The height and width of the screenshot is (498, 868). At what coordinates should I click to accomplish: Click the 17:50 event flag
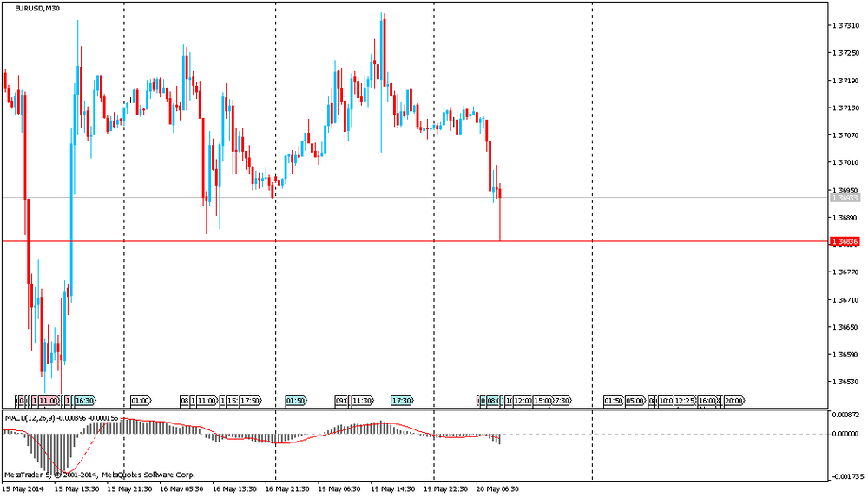(x=249, y=401)
